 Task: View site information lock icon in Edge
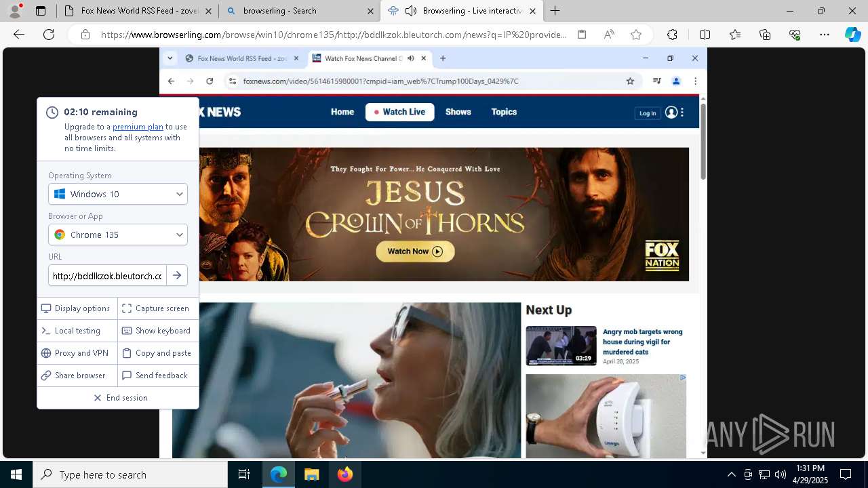[x=85, y=35]
